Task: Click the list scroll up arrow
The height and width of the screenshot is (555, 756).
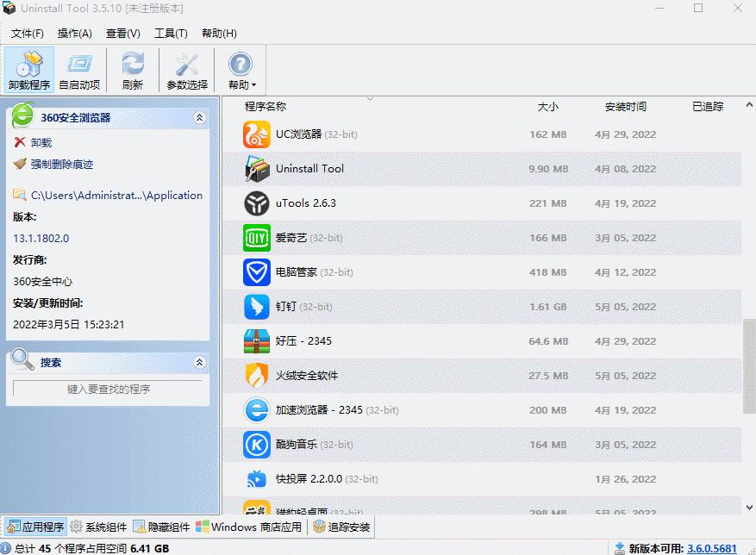Action: click(x=749, y=104)
